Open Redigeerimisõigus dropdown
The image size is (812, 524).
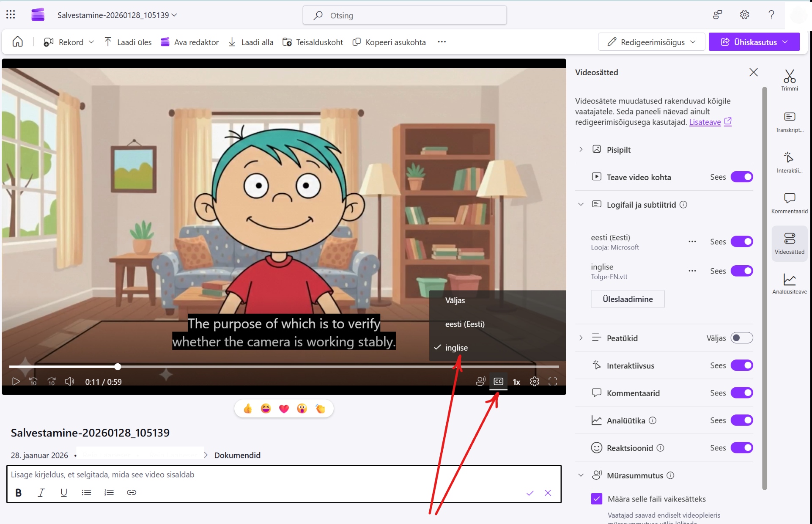[x=651, y=42]
